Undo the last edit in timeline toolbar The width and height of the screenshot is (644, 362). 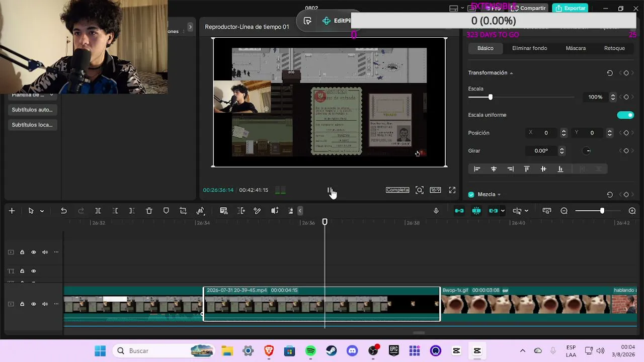tap(64, 211)
